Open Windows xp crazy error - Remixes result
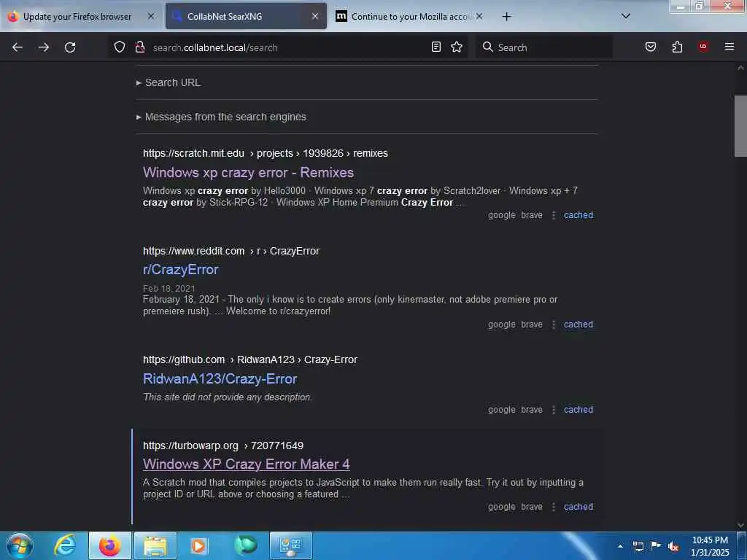The image size is (747, 560). (x=248, y=172)
